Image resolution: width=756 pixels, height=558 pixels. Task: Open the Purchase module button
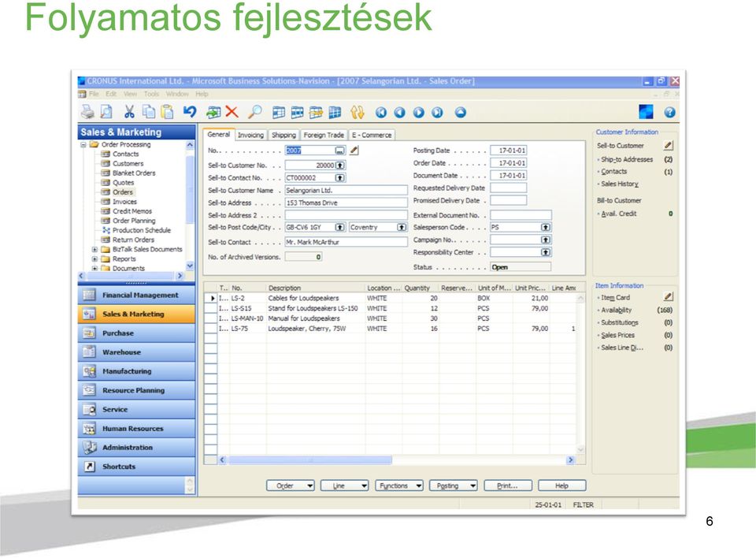point(136,333)
